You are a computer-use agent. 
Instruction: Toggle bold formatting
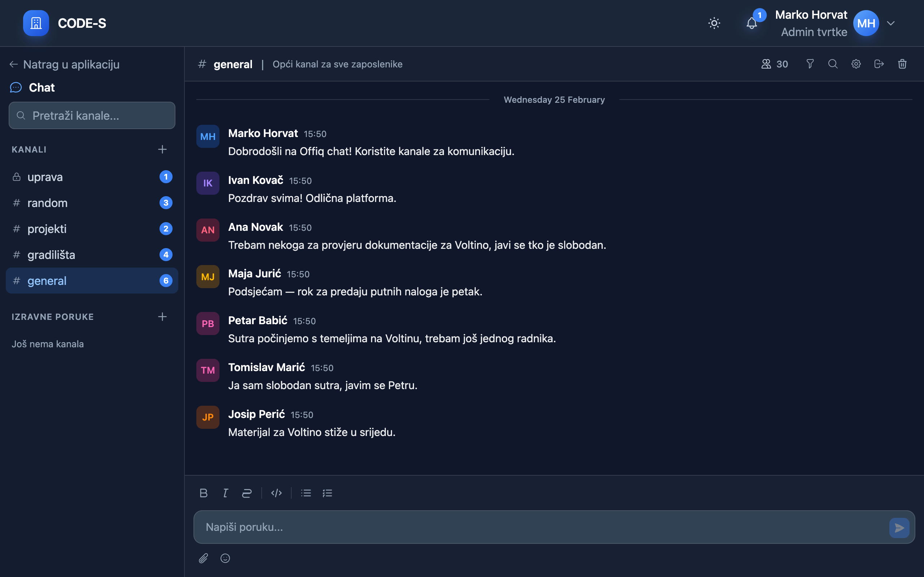click(204, 493)
